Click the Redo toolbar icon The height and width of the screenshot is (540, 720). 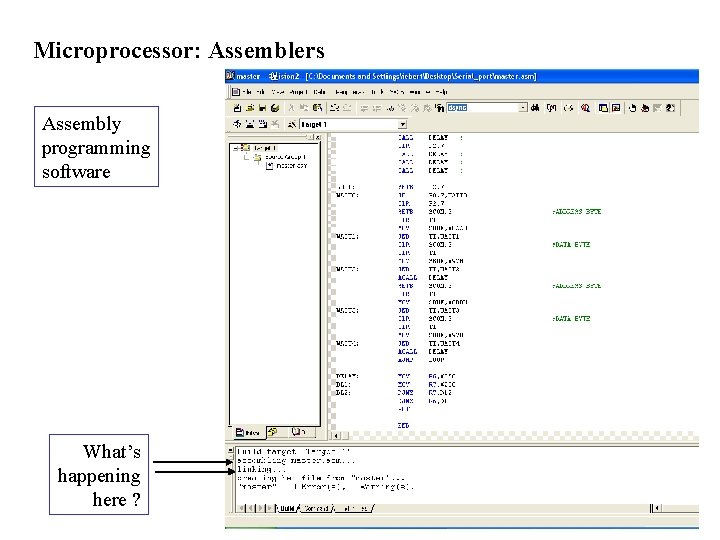[x=347, y=108]
